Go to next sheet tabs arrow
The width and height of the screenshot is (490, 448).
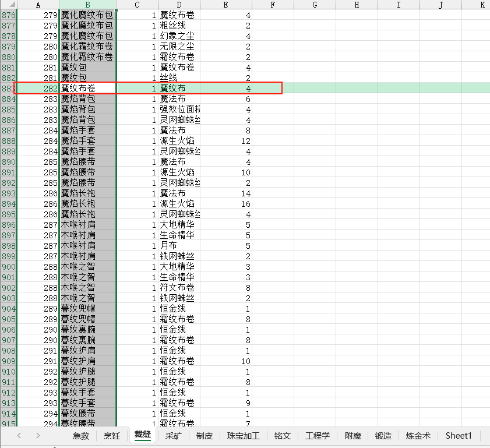(38, 436)
